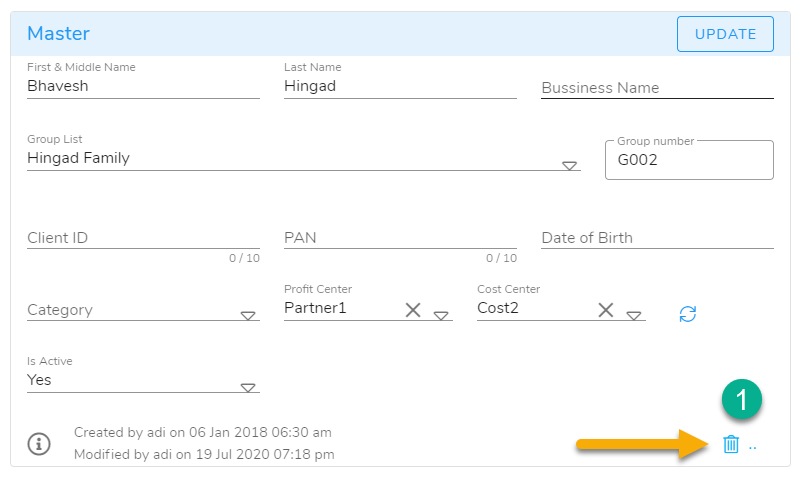Expand the Cost Center dropdown arrow
This screenshot has width=804, height=478.
point(634,316)
